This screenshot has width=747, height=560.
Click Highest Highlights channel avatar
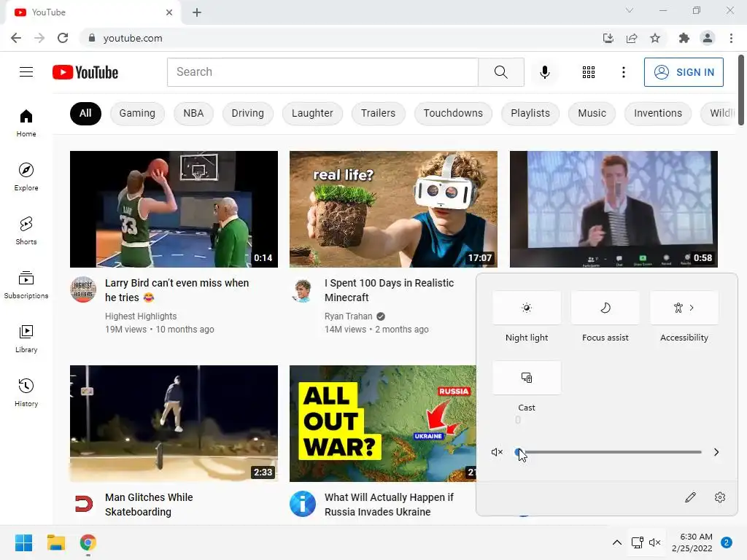coord(83,289)
